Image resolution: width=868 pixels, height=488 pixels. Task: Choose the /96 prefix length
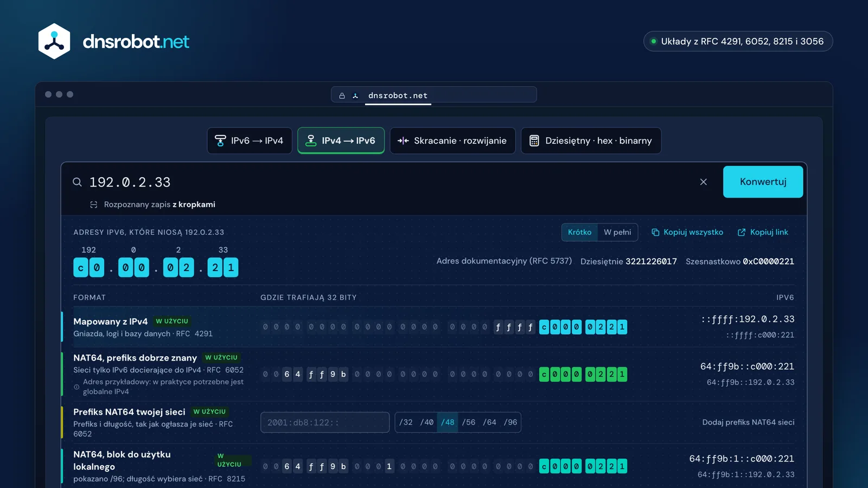(510, 422)
